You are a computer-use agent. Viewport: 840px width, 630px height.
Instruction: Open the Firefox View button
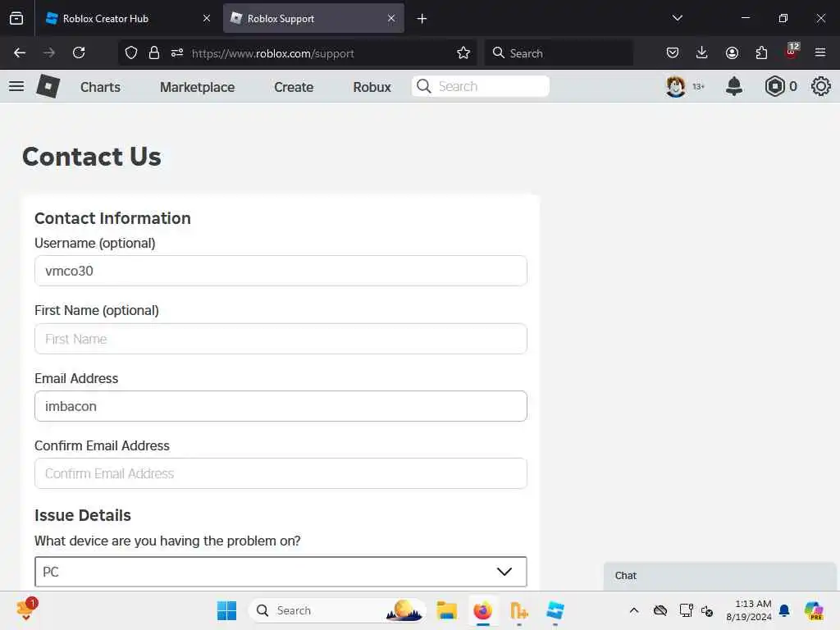(16, 18)
